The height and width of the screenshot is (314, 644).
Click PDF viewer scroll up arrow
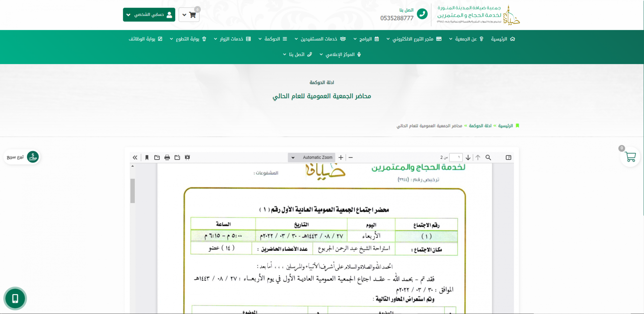133,166
